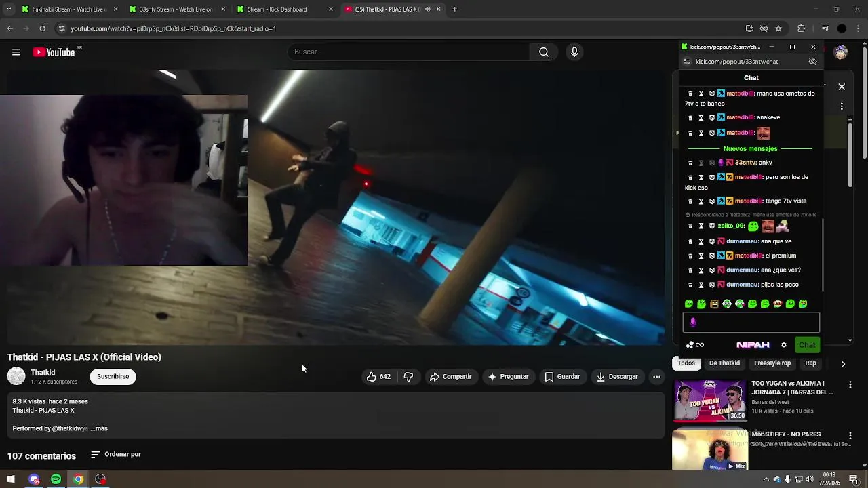Select the Freestyle rap filter chip
The image size is (868, 488).
(772, 363)
